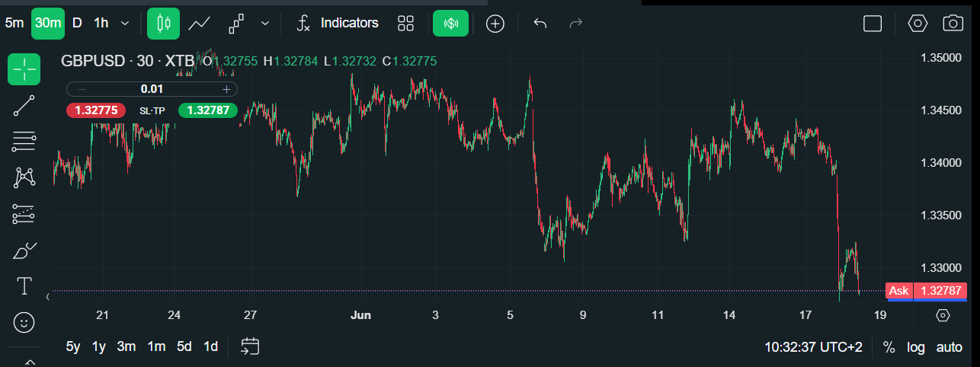Click the GBPUSD · 30 · XTB symbol title
The width and height of the screenshot is (980, 367).
tap(127, 61)
